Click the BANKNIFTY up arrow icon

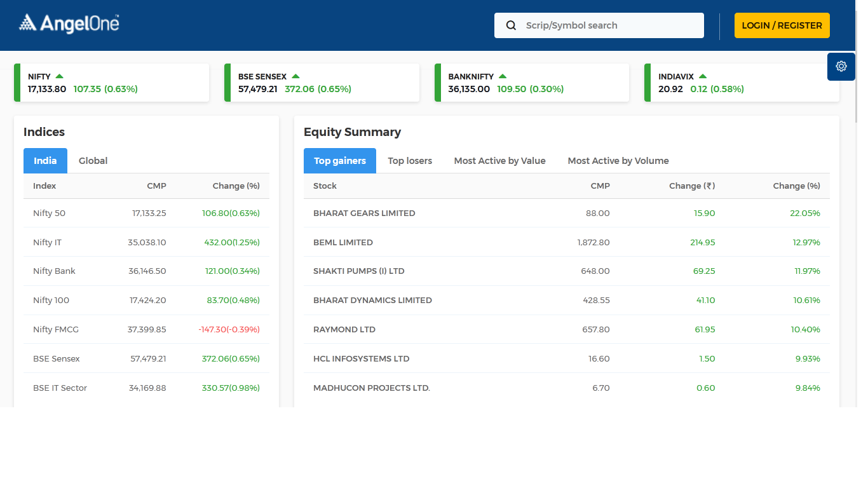click(x=503, y=76)
